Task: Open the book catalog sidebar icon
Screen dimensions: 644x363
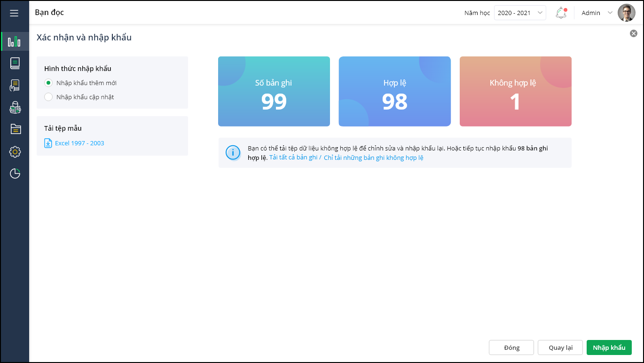Action: 15,63
